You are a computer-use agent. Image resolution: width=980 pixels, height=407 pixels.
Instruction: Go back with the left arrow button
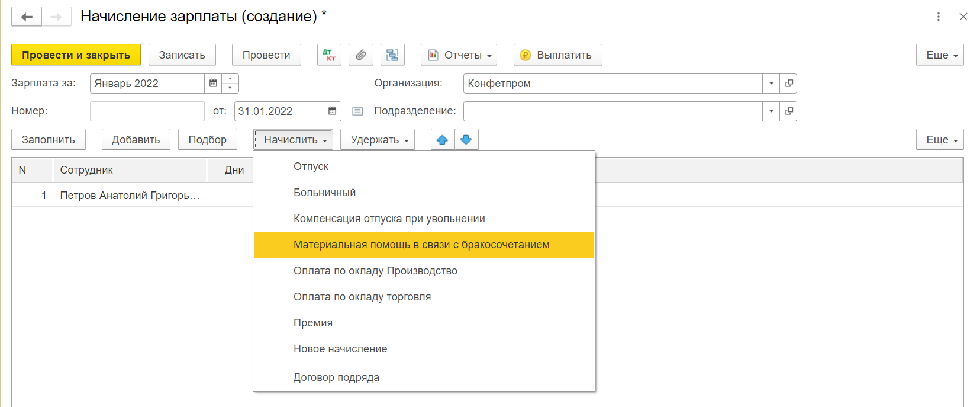click(x=27, y=17)
